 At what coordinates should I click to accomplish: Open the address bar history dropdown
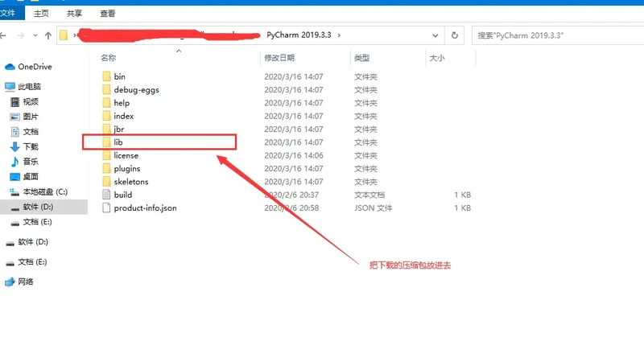pyautogui.click(x=437, y=35)
